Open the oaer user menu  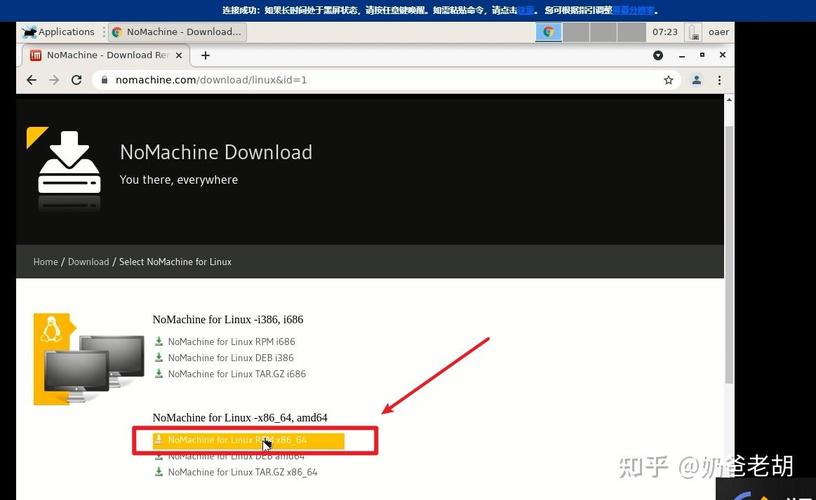pos(718,32)
